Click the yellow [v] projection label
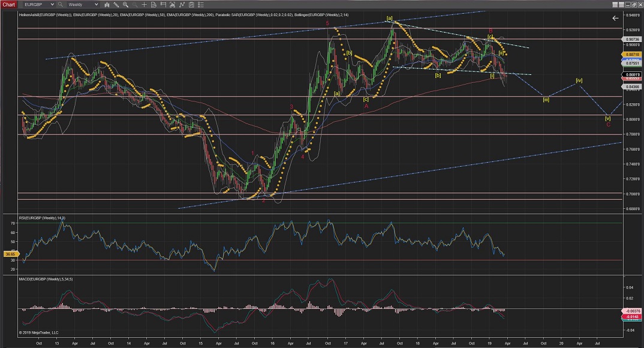Screen dimensions: 644x348 click(608, 119)
